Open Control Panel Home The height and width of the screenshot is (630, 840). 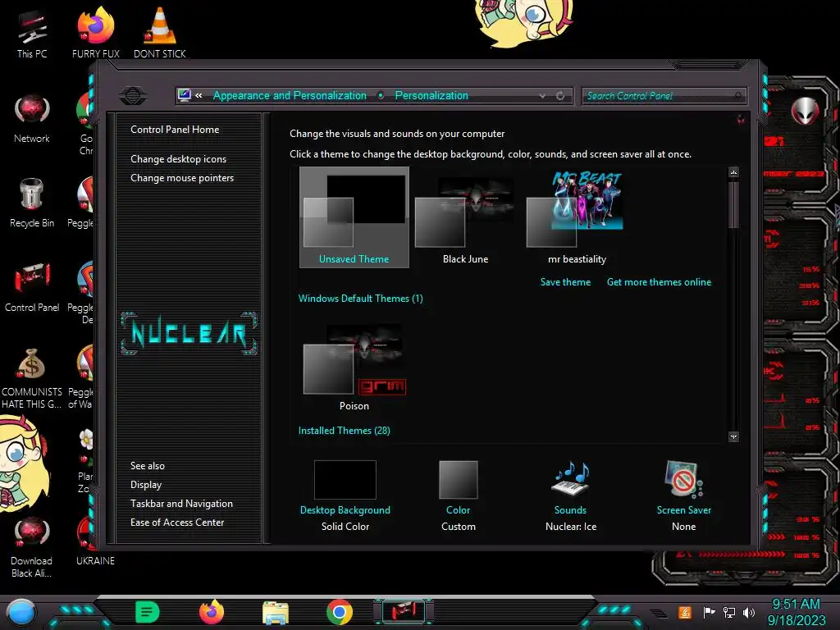[175, 129]
